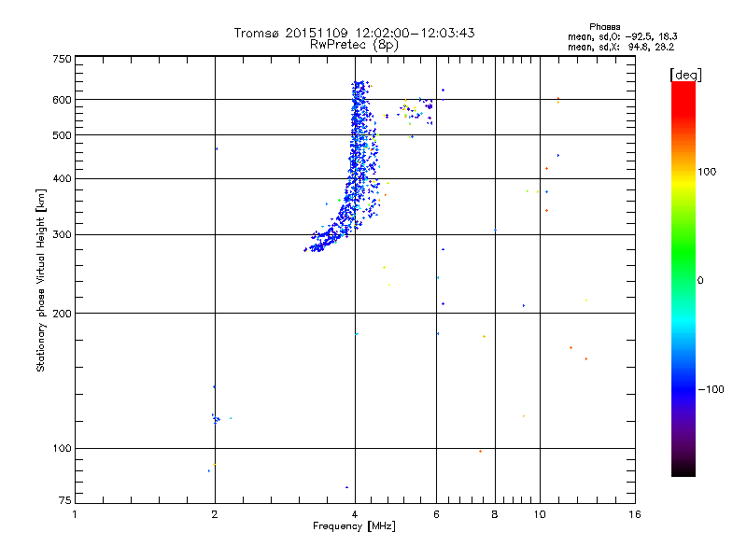This screenshot has height=560, width=747.
Task: Click the x-axis tick label "1"
Action: 75,514
